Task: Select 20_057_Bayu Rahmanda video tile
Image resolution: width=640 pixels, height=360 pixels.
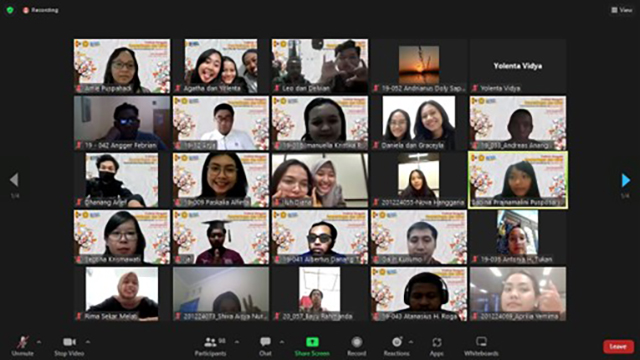Action: pyautogui.click(x=320, y=294)
